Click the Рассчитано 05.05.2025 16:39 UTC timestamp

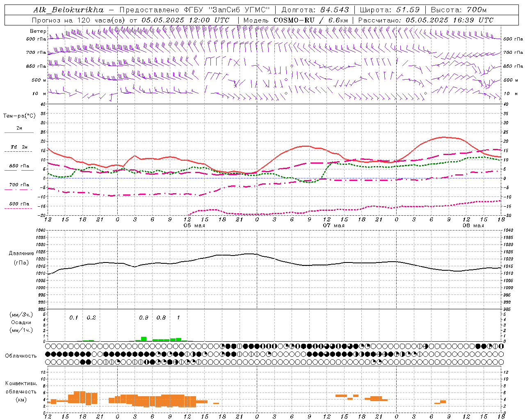coord(426,20)
